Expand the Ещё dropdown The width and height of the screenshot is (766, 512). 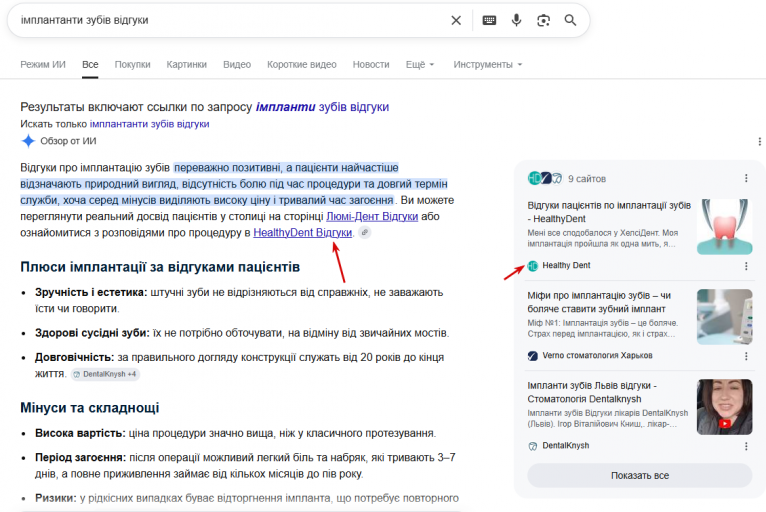coord(420,64)
